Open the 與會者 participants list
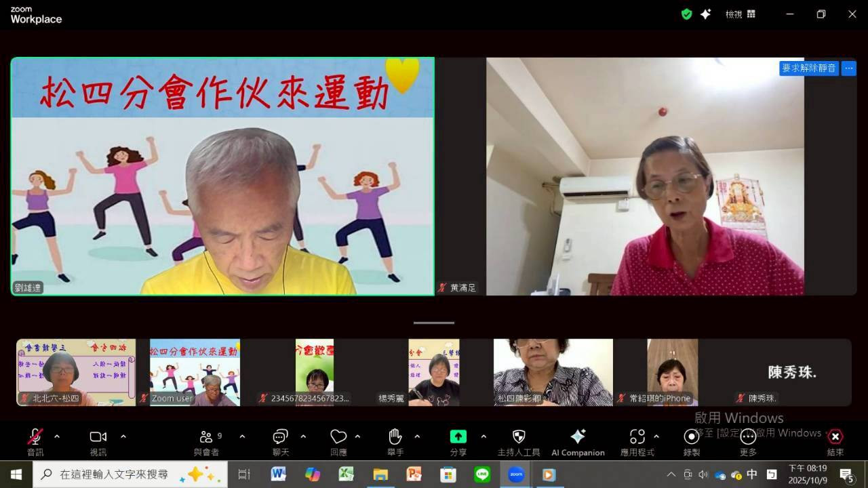The width and height of the screenshot is (868, 488). click(x=206, y=437)
